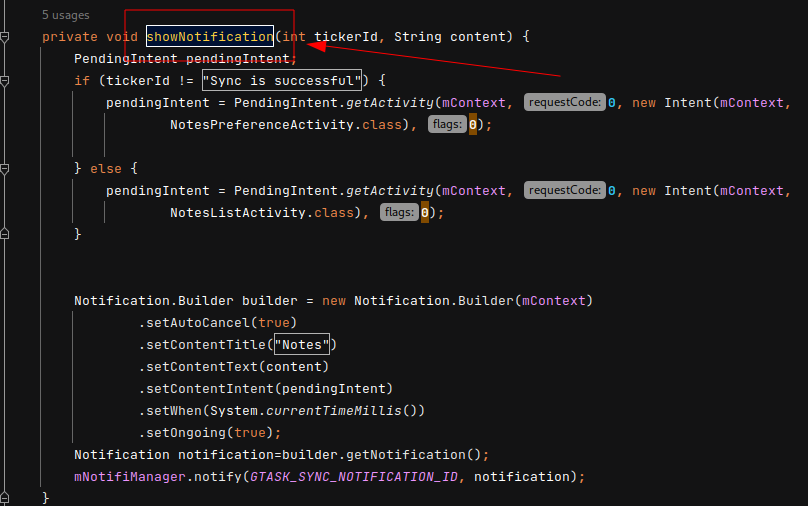This screenshot has width=808, height=506.
Task: Click the setWhen call
Action: point(174,411)
